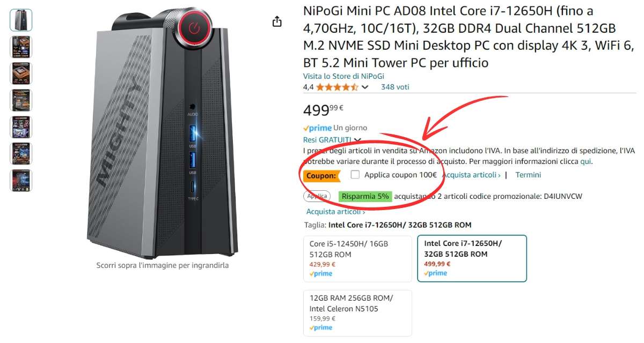Screen dimensions: 644x343
Task: Click the Applica promo pill button
Action: [317, 197]
